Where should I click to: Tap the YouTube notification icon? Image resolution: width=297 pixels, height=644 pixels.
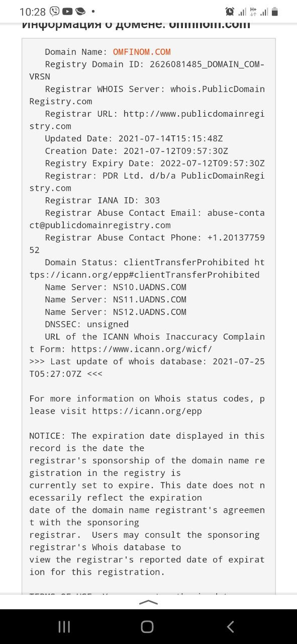pyautogui.click(x=67, y=11)
